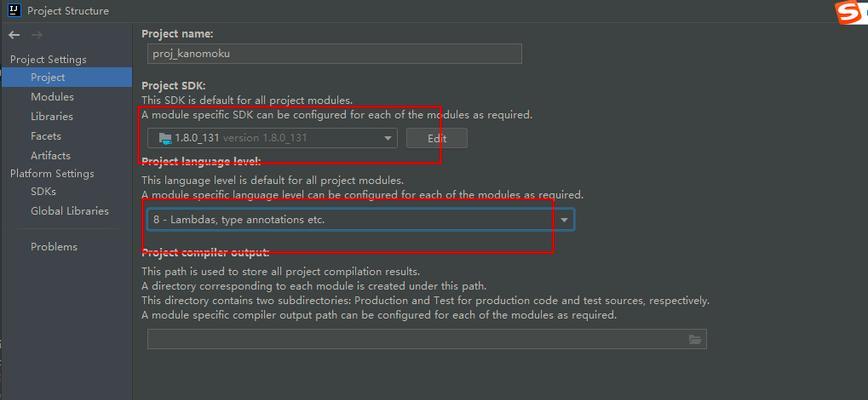Open SDKs under Platform Settings
The image size is (868, 400).
(43, 191)
